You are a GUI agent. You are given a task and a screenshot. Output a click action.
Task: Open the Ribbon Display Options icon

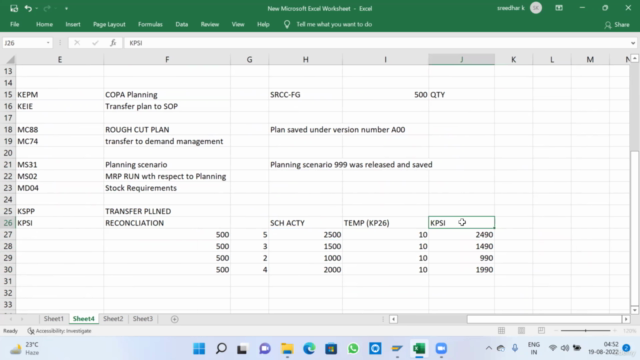(559, 8)
